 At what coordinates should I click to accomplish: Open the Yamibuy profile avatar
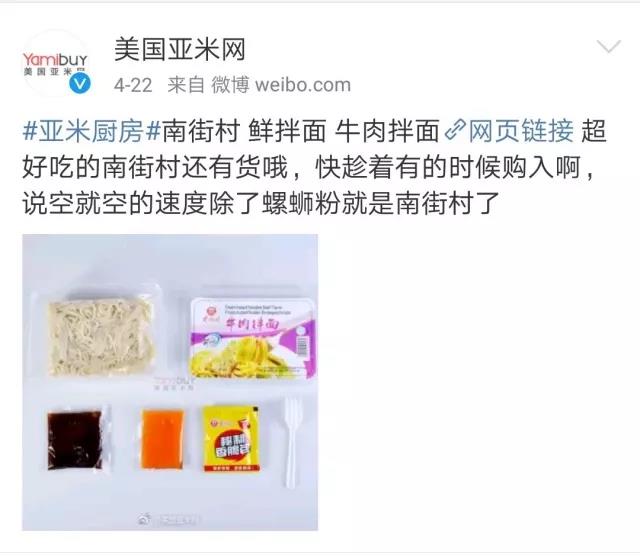coord(56,64)
